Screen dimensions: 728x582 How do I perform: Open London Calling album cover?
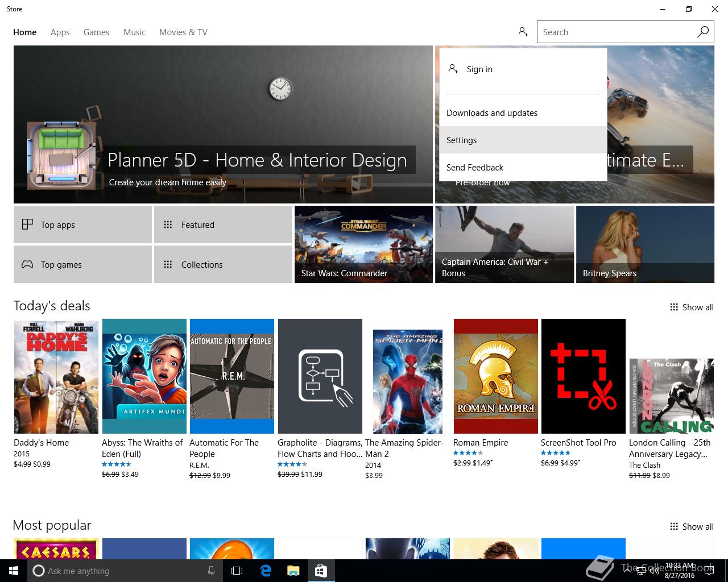tap(672, 396)
